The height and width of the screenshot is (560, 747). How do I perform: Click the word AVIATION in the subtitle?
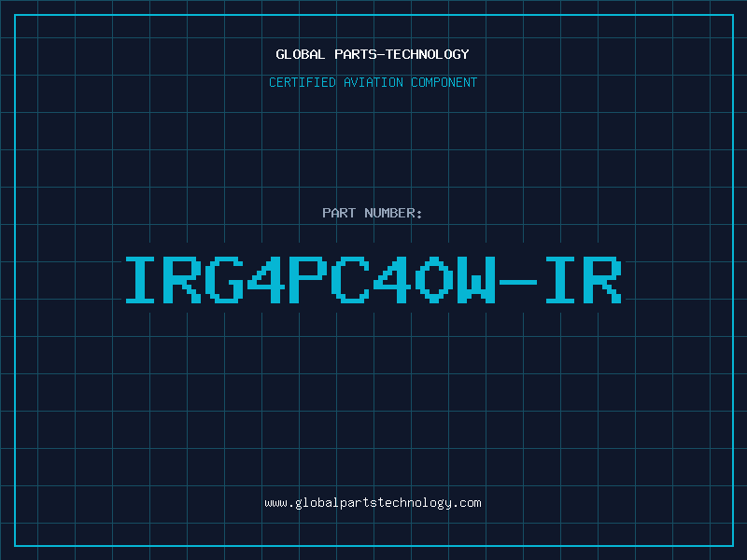pos(373,82)
